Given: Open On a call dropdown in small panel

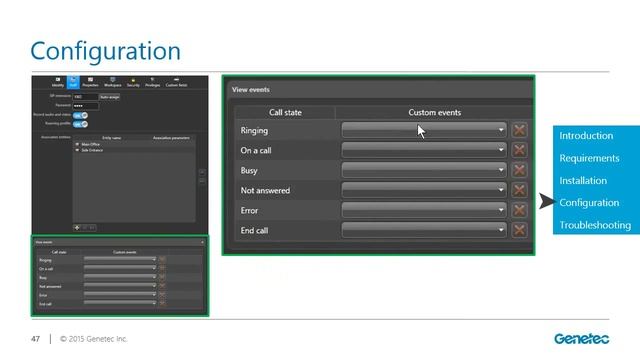Looking at the screenshot, I should click(x=120, y=269).
